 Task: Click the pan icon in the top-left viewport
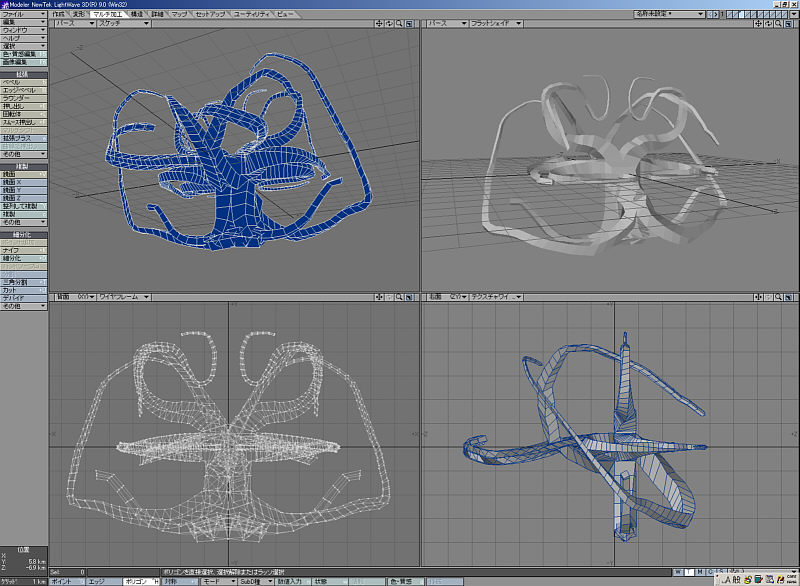point(378,23)
